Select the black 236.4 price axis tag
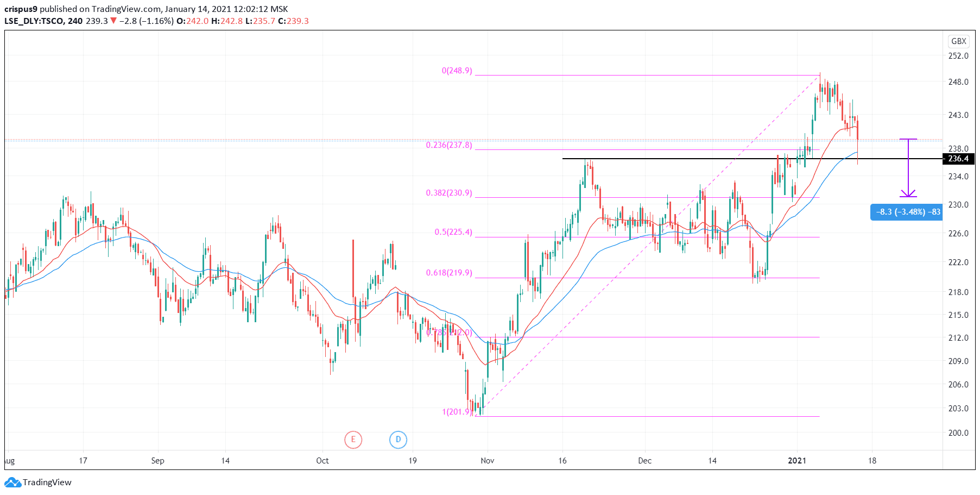The width and height of the screenshot is (980, 495). coord(958,159)
